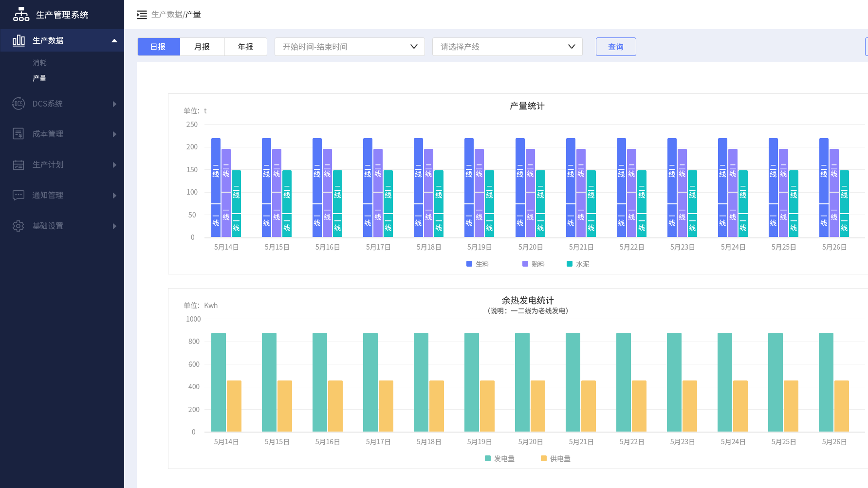Expand the DCS系统 submenu arrow
This screenshot has width=868, height=488.
point(114,104)
